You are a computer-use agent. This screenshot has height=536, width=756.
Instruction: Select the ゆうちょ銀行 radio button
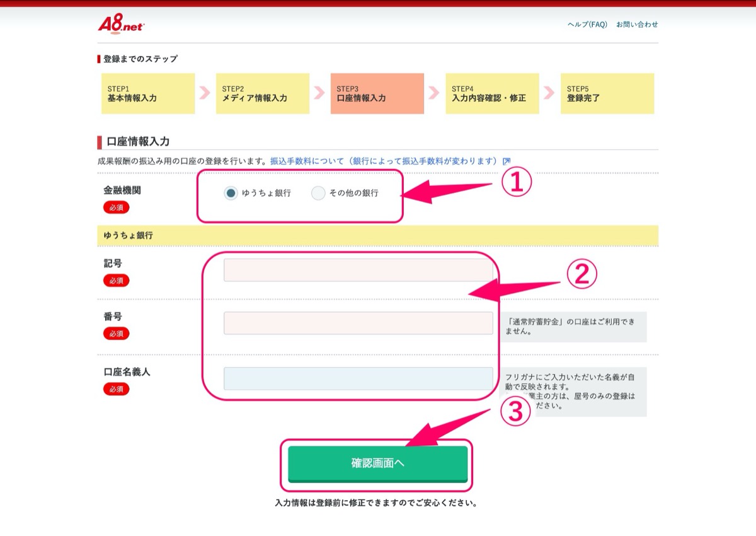click(x=231, y=194)
